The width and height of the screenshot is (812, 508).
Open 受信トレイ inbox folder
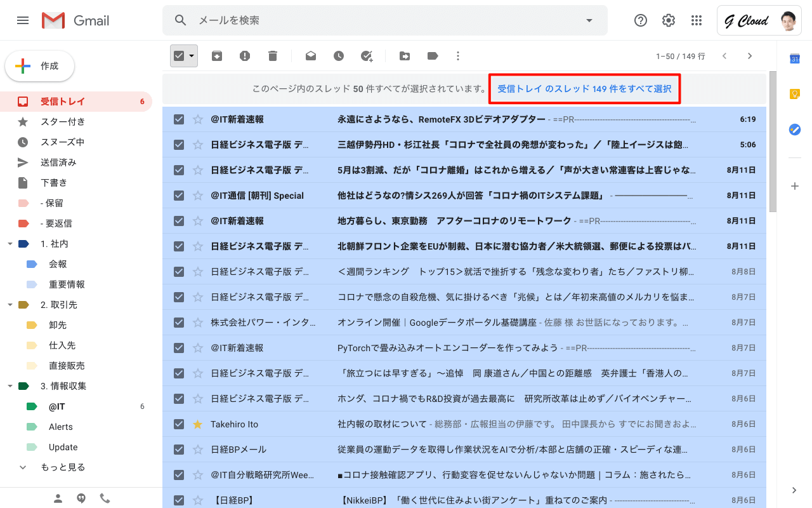(76, 102)
